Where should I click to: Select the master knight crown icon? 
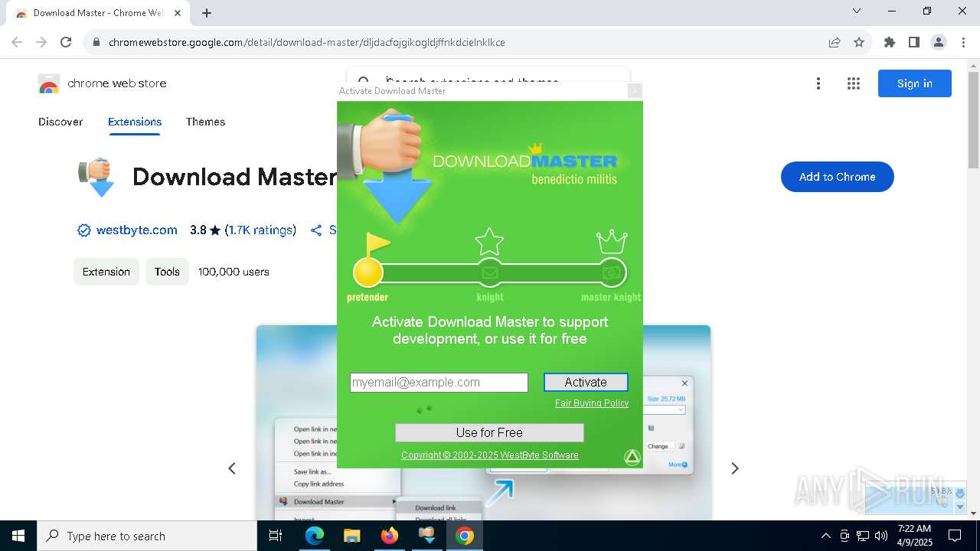pyautogui.click(x=612, y=242)
